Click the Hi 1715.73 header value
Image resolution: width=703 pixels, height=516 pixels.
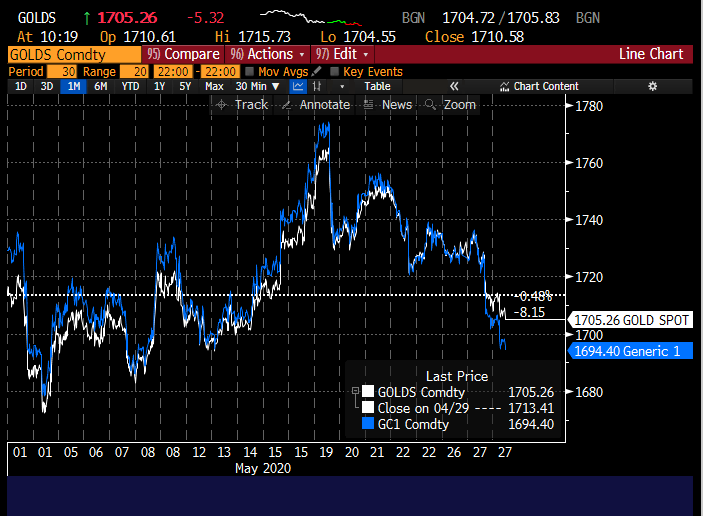[x=253, y=37]
